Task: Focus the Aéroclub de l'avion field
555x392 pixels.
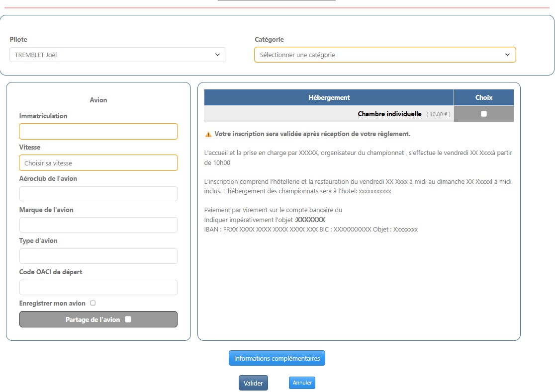Action: (x=98, y=194)
